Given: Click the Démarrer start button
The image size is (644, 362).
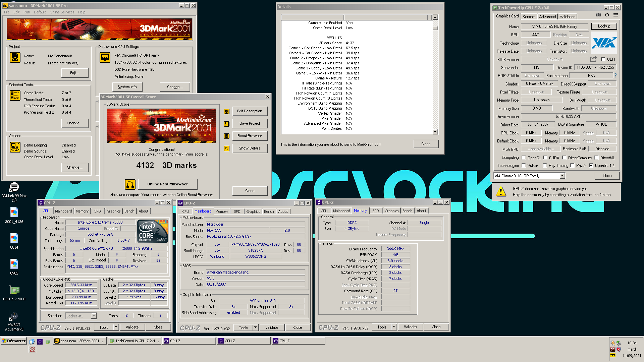Looking at the screenshot, I should pyautogui.click(x=13, y=341).
